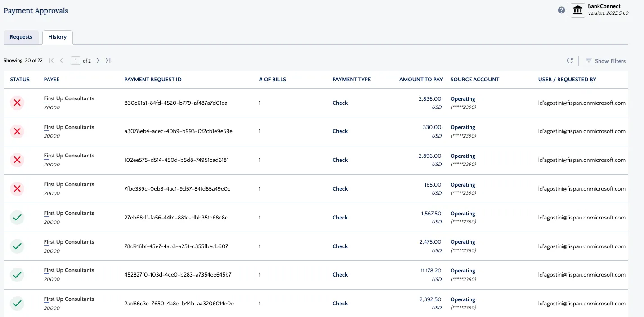Sort by PAYMENT TYPE column header

click(352, 80)
